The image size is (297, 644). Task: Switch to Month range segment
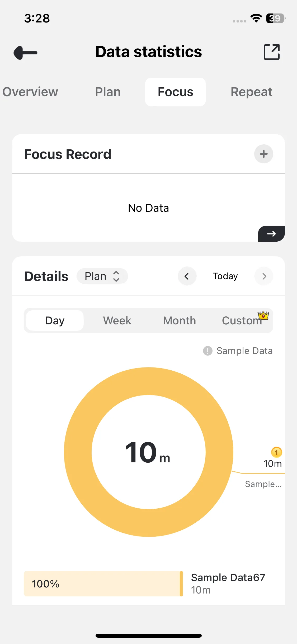(180, 320)
